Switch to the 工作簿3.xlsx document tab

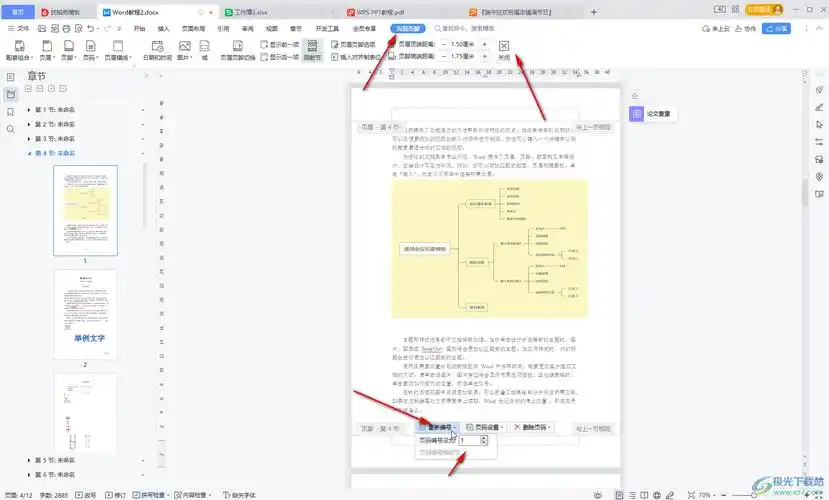click(251, 12)
